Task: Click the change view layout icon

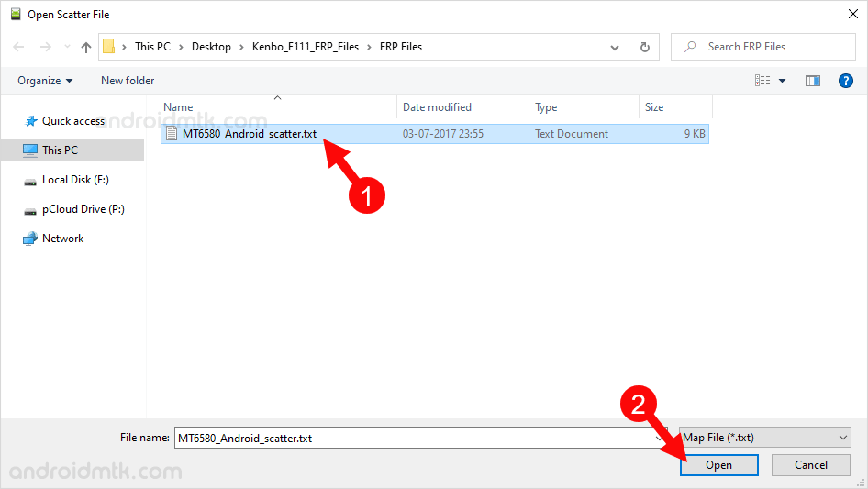Action: [x=762, y=81]
